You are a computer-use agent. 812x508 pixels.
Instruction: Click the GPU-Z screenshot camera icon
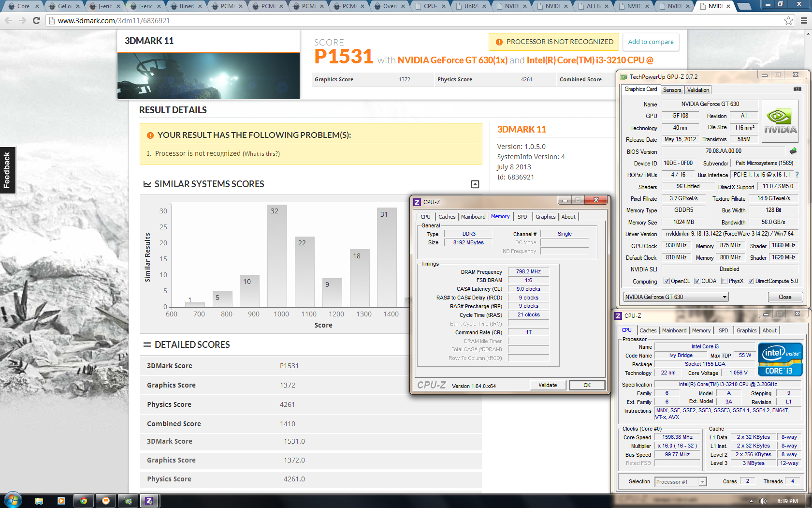pos(797,89)
